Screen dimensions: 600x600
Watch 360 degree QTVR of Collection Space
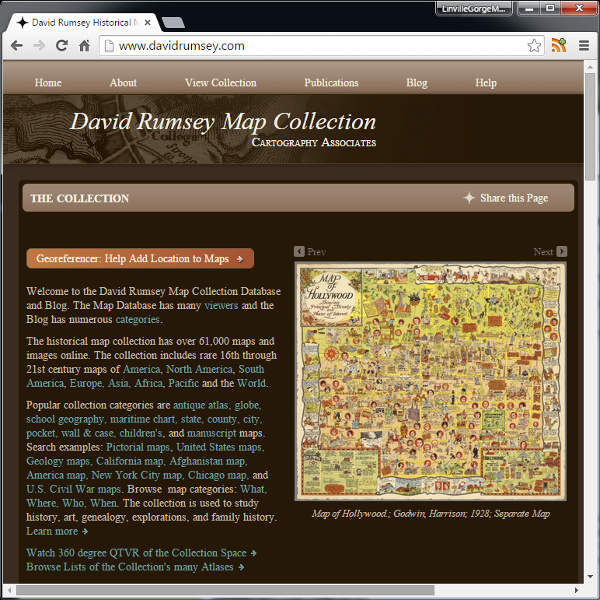141,553
